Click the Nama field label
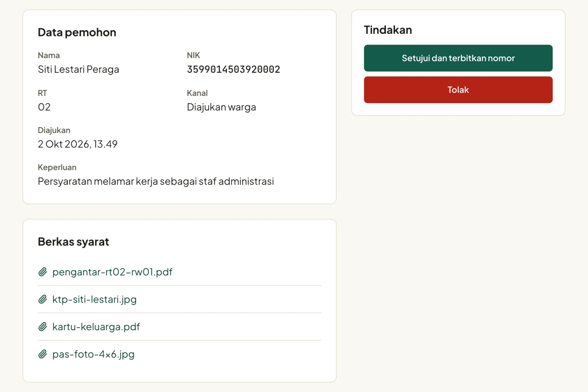This screenshot has height=392, width=588. click(x=49, y=55)
